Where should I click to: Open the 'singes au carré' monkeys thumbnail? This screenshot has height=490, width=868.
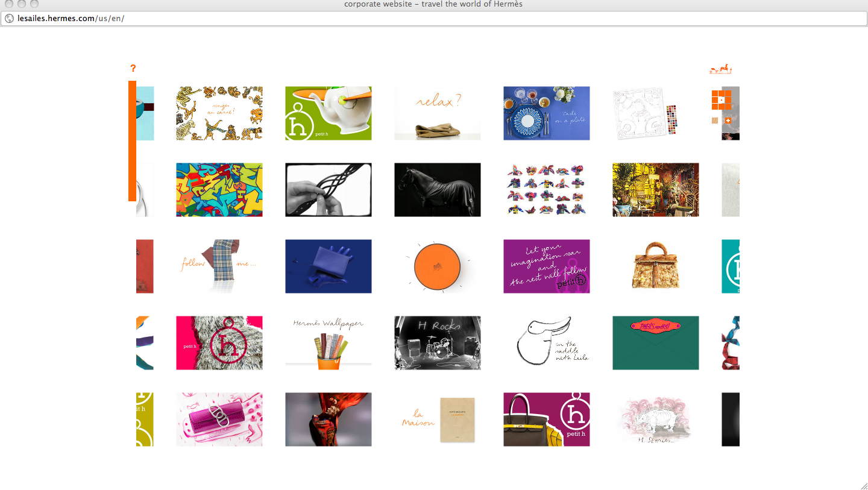click(219, 113)
